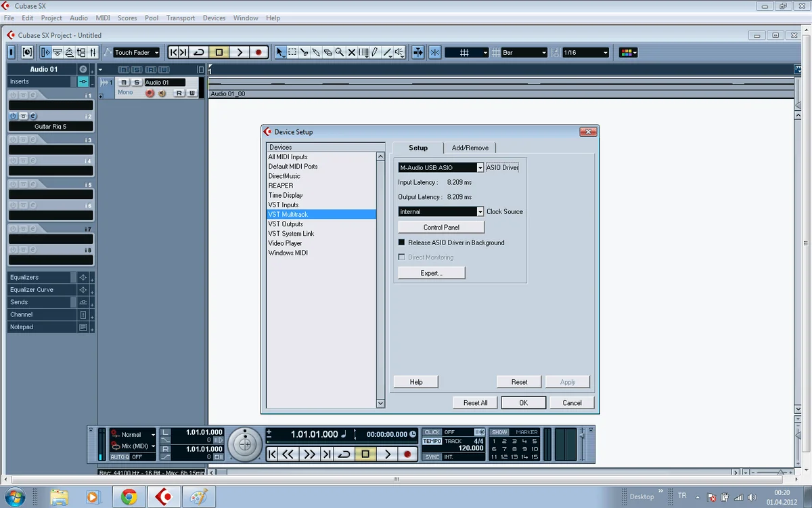Open the color palette dropdown
812x508 pixels.
click(x=628, y=52)
